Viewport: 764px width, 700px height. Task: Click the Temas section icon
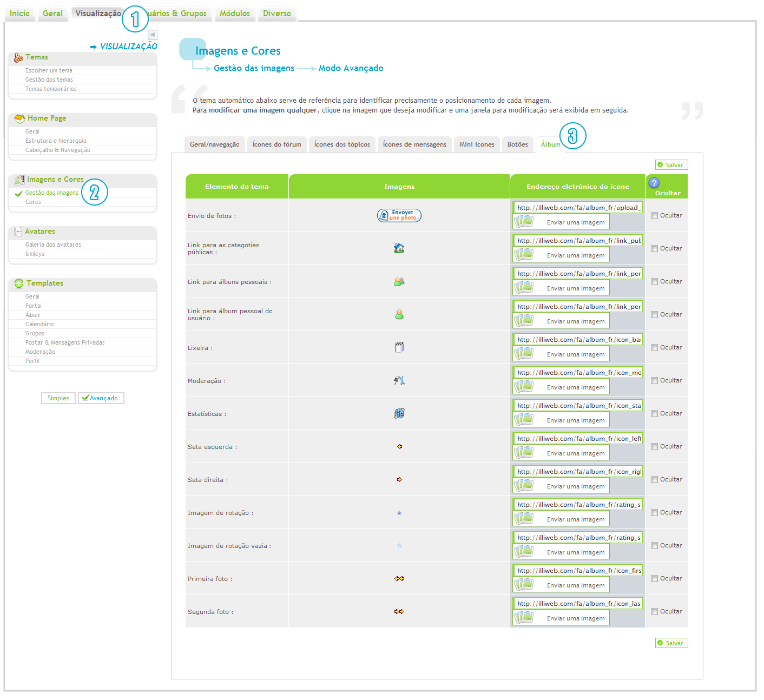(18, 57)
